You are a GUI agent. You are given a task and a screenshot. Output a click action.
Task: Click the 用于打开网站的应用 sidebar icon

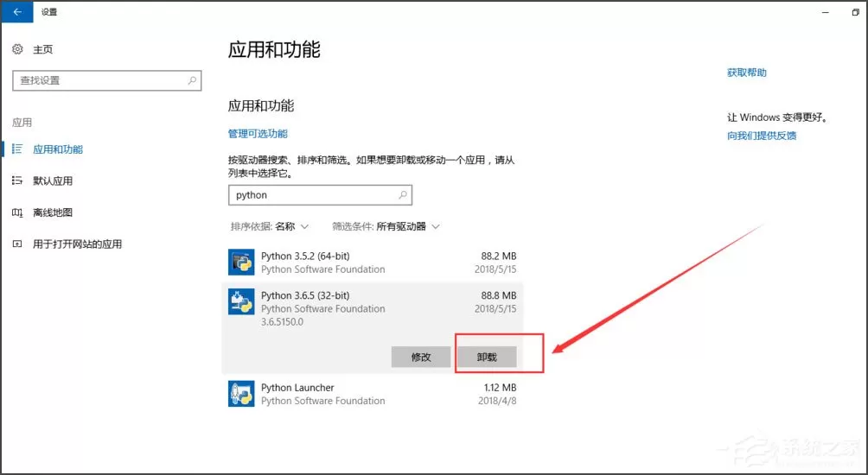(x=17, y=244)
